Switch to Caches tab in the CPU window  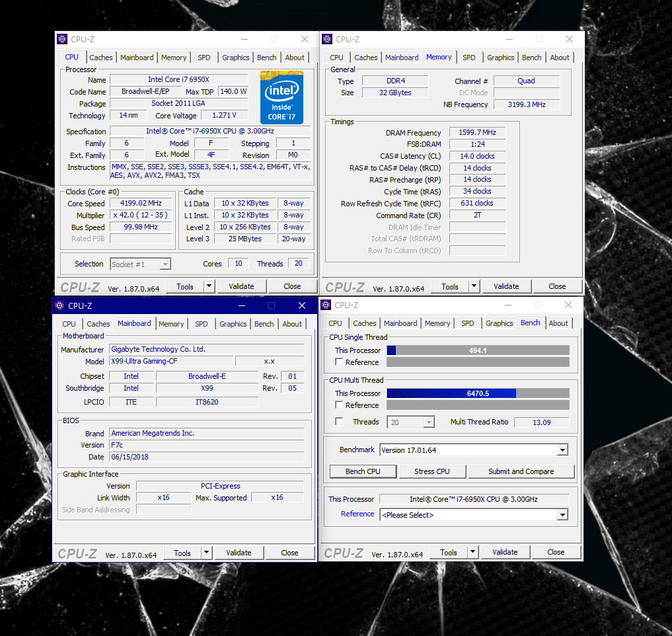click(x=100, y=58)
